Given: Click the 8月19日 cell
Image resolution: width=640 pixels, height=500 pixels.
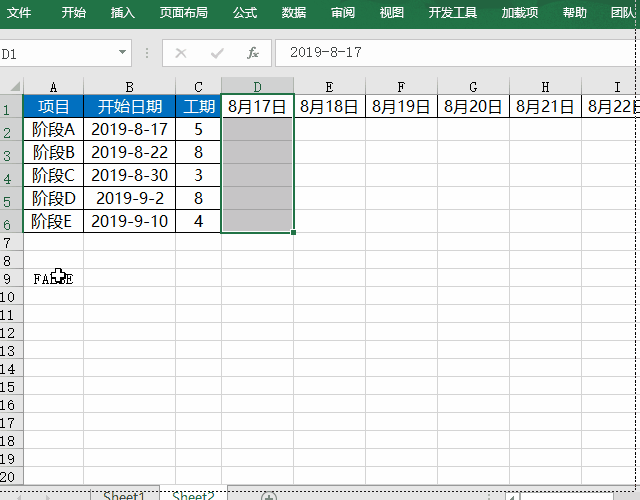Looking at the screenshot, I should 401,107.
